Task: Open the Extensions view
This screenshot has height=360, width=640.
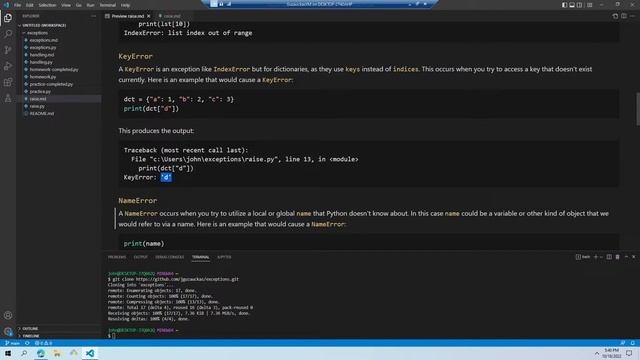Action: pos(8,82)
